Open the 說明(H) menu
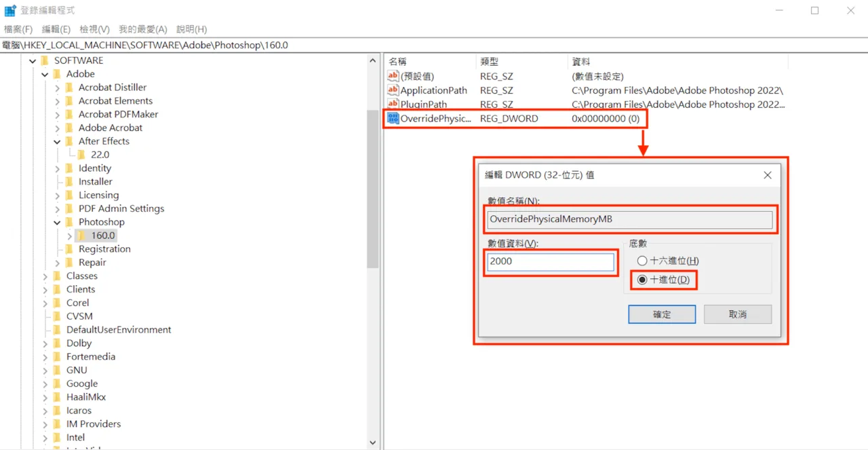Screen dimensions: 868x450 pos(191,29)
